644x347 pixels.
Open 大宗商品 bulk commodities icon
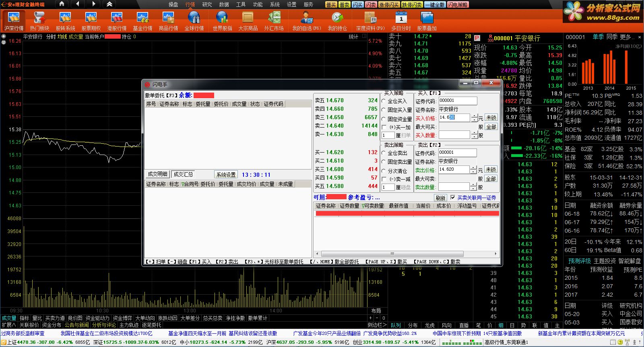[248, 21]
